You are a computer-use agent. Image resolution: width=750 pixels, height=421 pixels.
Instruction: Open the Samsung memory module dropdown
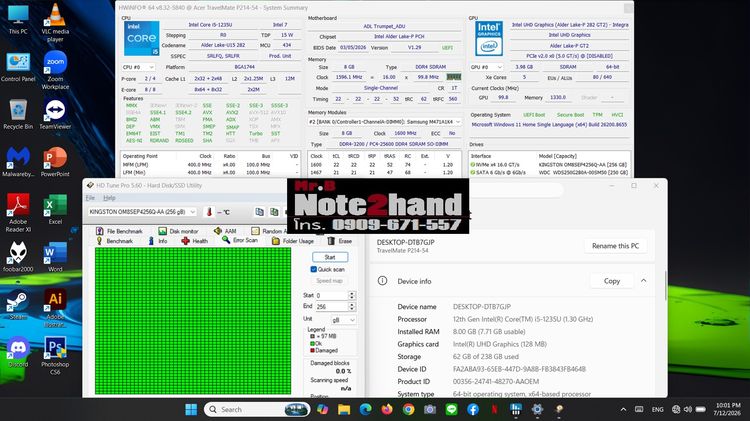[385, 122]
